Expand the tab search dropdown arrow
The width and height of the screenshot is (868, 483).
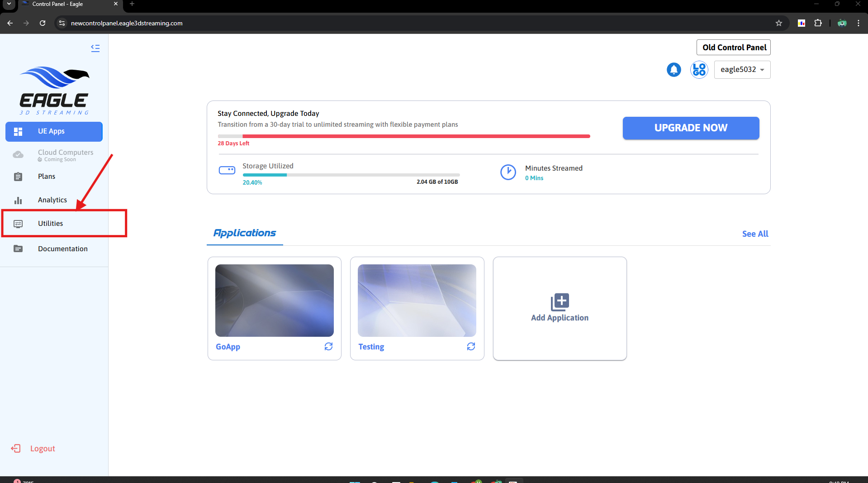9,4
